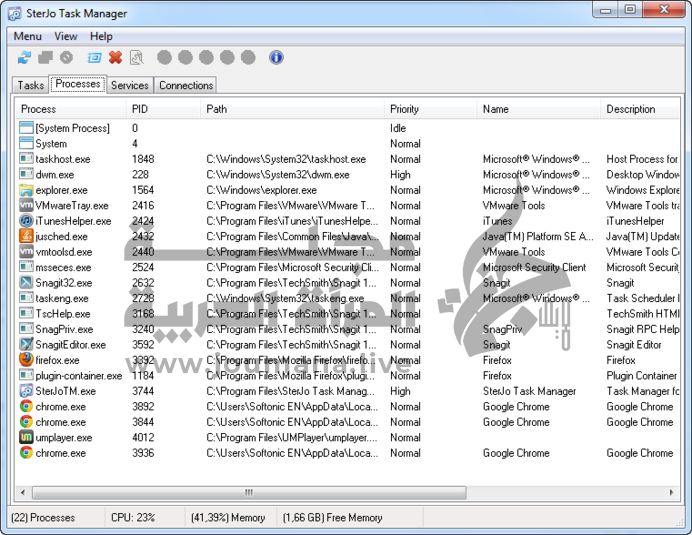Switch to the Tasks tab
This screenshot has width=692, height=535.
(x=30, y=85)
